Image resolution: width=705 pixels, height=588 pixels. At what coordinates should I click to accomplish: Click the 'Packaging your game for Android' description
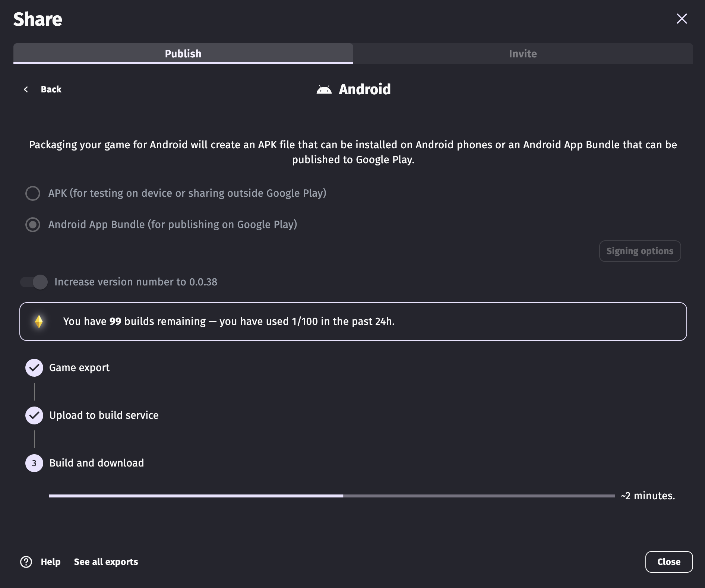pos(353,152)
